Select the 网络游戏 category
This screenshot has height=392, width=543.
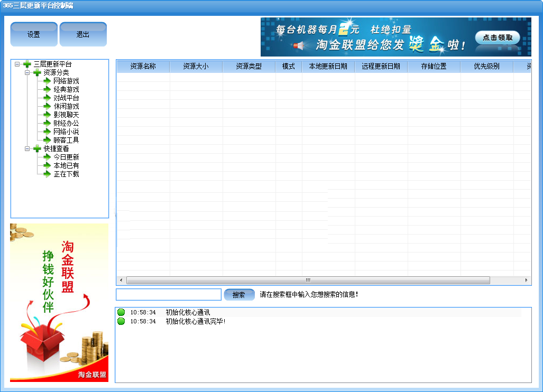[66, 81]
